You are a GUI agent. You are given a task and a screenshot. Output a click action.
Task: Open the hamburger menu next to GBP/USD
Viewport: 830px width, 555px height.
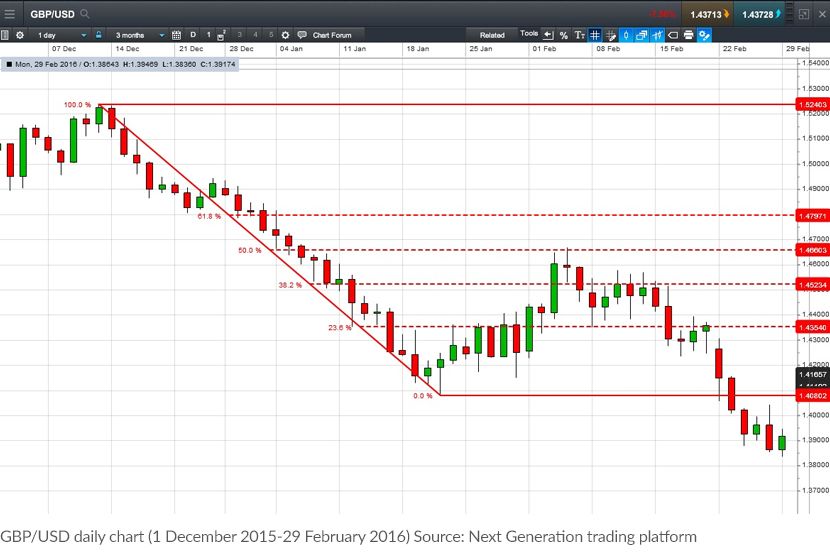point(10,14)
